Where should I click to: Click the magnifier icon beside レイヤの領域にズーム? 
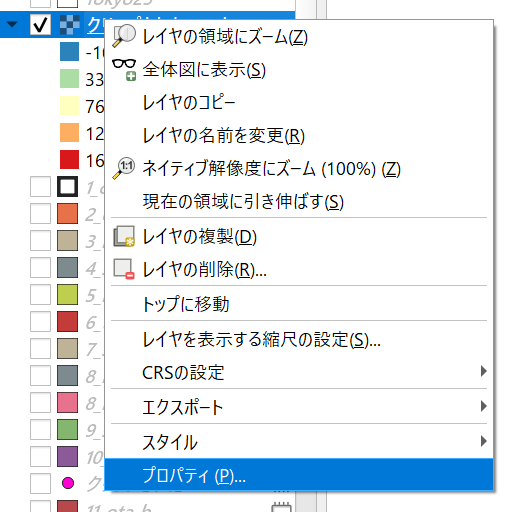click(x=124, y=36)
